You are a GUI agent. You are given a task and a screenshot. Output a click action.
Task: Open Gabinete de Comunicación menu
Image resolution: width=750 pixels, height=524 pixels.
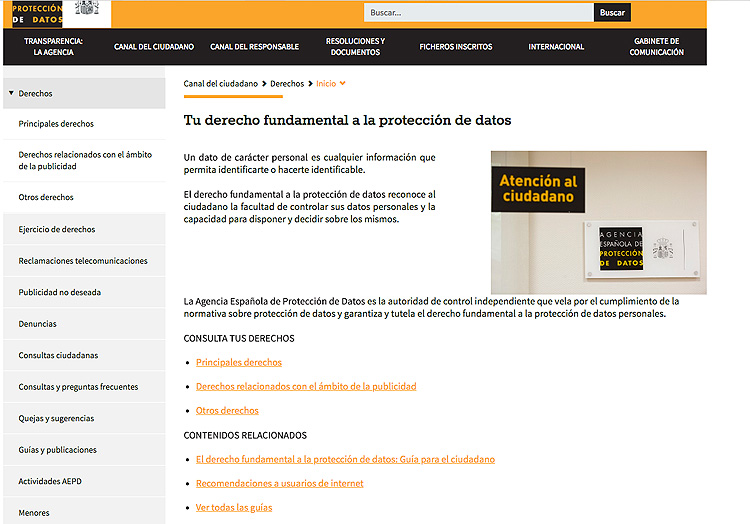(656, 46)
